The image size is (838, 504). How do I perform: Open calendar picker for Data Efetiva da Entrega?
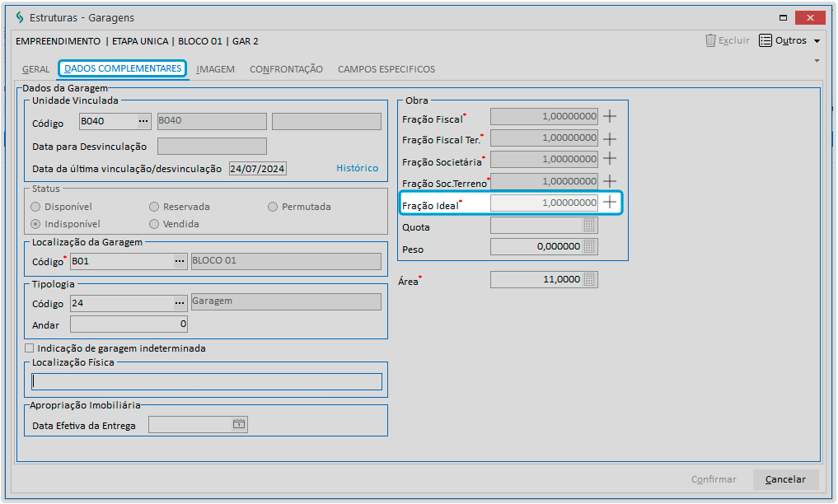[239, 424]
